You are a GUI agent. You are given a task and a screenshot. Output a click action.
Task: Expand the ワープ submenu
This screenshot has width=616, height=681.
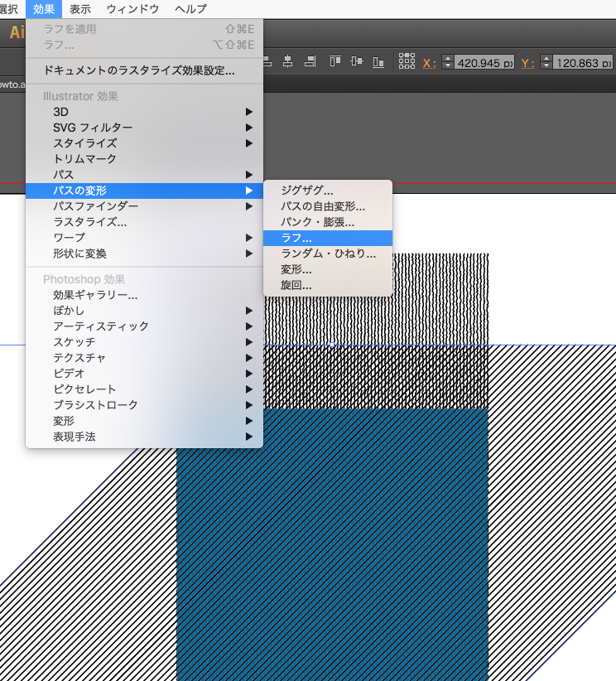(145, 238)
